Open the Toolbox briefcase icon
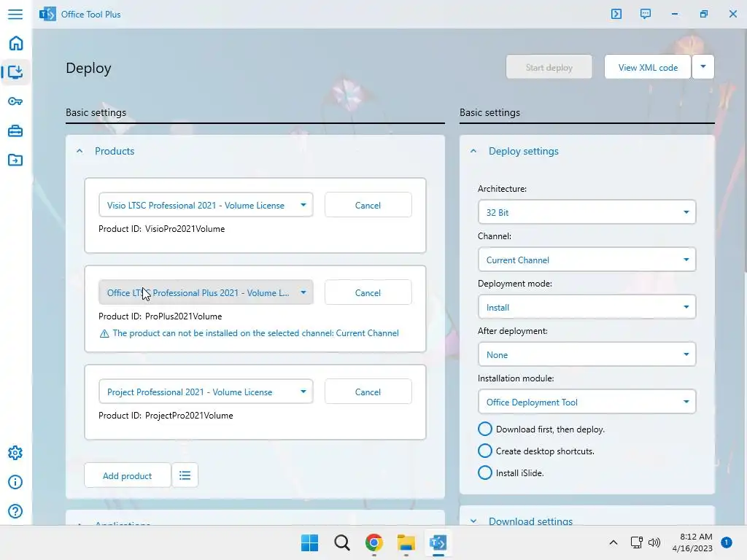 coord(15,131)
